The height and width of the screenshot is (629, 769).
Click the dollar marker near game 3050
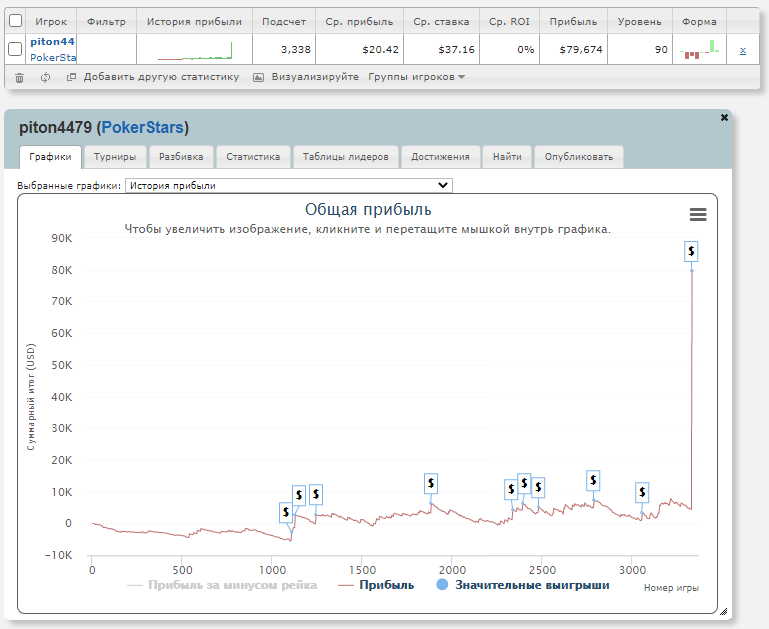(642, 492)
